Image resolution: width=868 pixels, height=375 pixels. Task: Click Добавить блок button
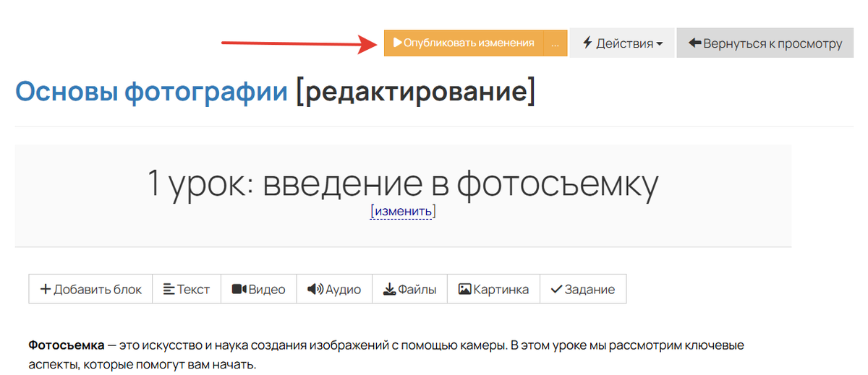(90, 289)
